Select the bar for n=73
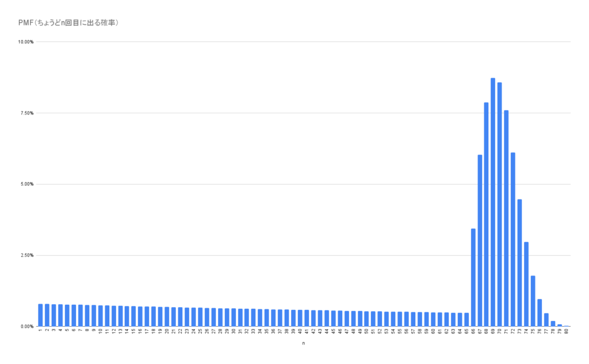 [519, 263]
